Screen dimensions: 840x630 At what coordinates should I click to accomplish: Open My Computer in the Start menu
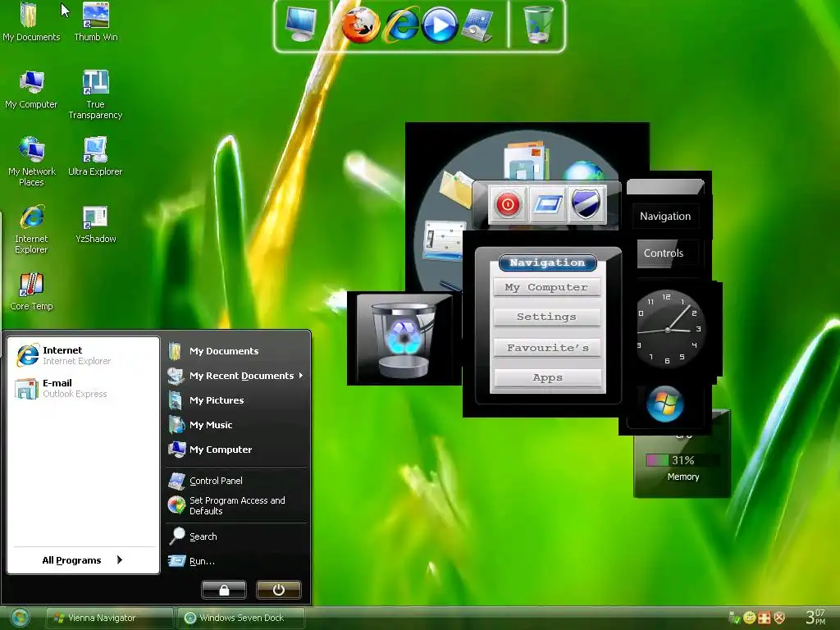coord(235,450)
